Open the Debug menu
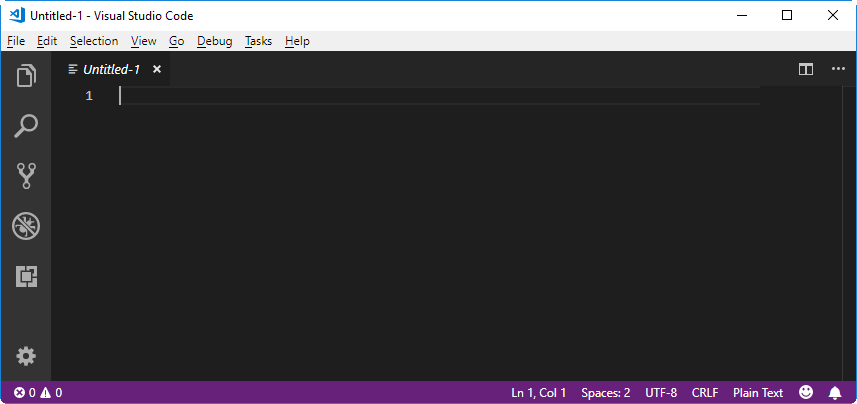The image size is (857, 404). pos(214,41)
